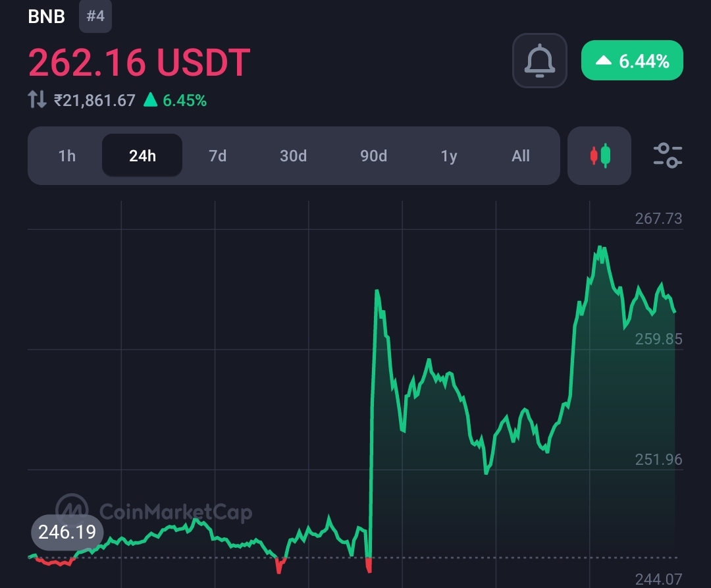Tap the 246.19 opening price label

(x=67, y=531)
